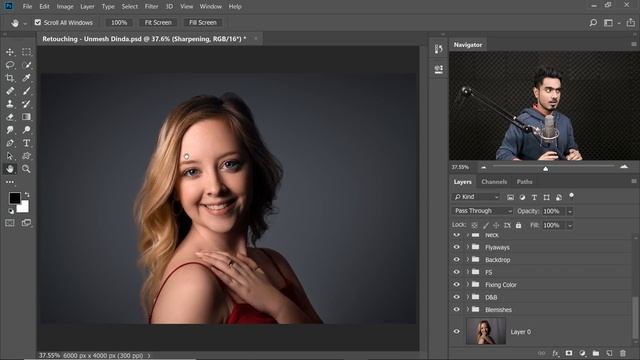
Task: Select the History Brush tool
Action: [x=27, y=104]
